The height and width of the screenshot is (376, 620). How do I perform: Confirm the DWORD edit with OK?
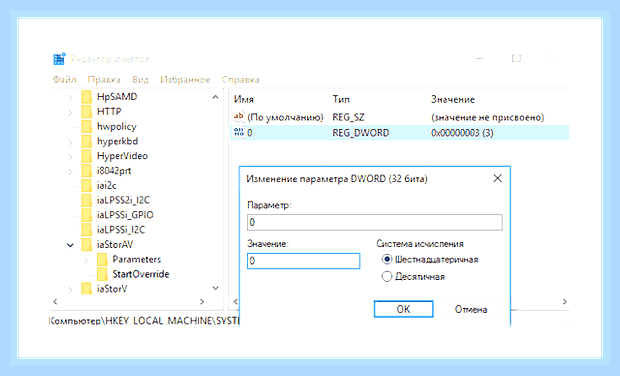click(x=403, y=309)
